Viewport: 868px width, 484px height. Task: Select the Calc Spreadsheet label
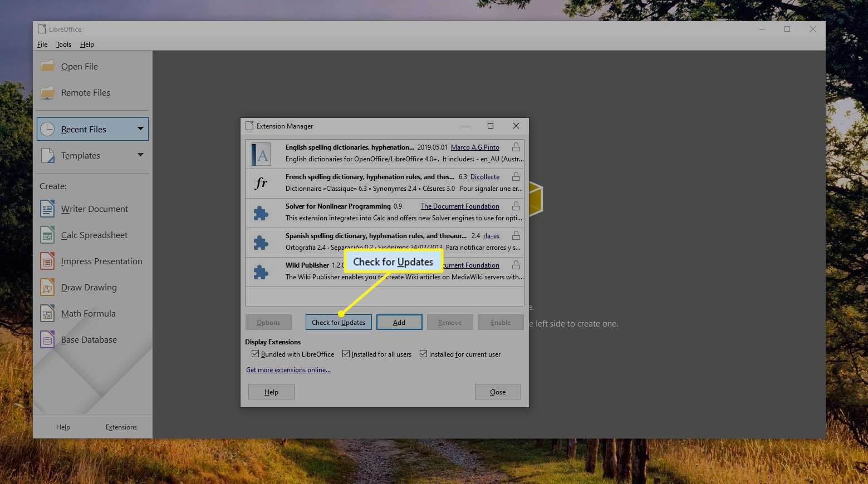94,235
